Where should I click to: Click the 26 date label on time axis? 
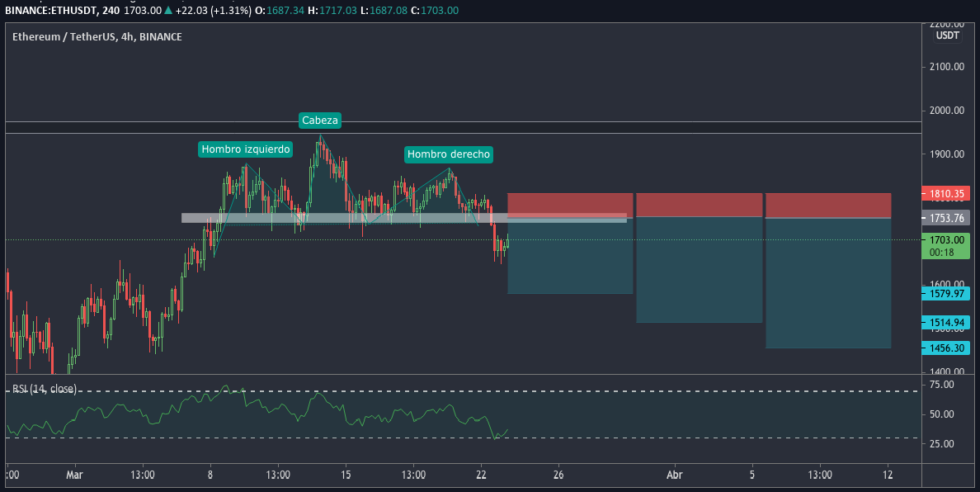click(558, 475)
